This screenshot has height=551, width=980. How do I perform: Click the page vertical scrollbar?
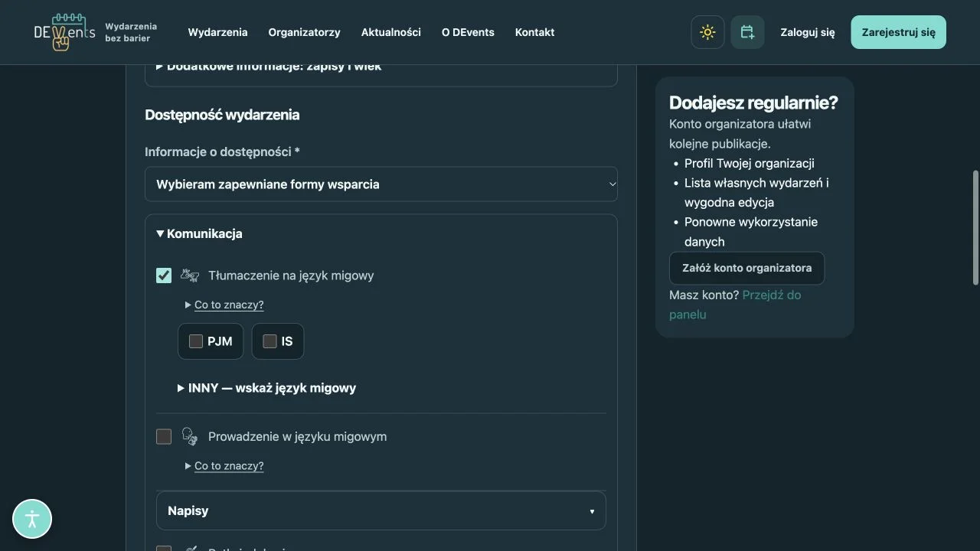click(975, 228)
